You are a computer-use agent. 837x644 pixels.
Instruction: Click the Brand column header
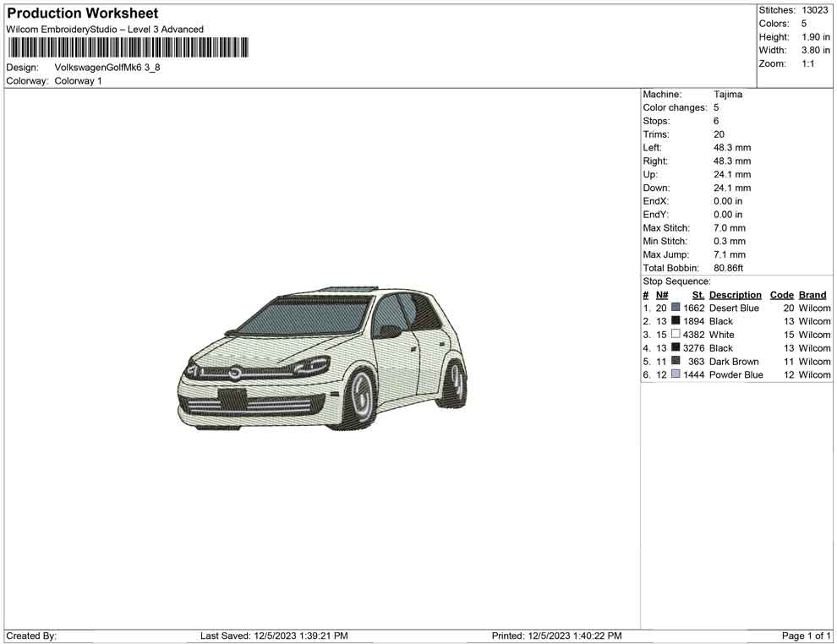tap(812, 294)
